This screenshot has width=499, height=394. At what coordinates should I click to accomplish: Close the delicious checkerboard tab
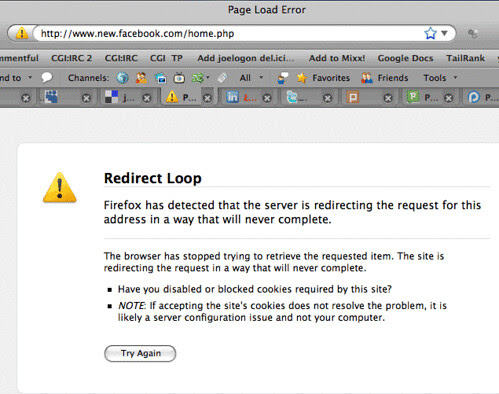147,98
